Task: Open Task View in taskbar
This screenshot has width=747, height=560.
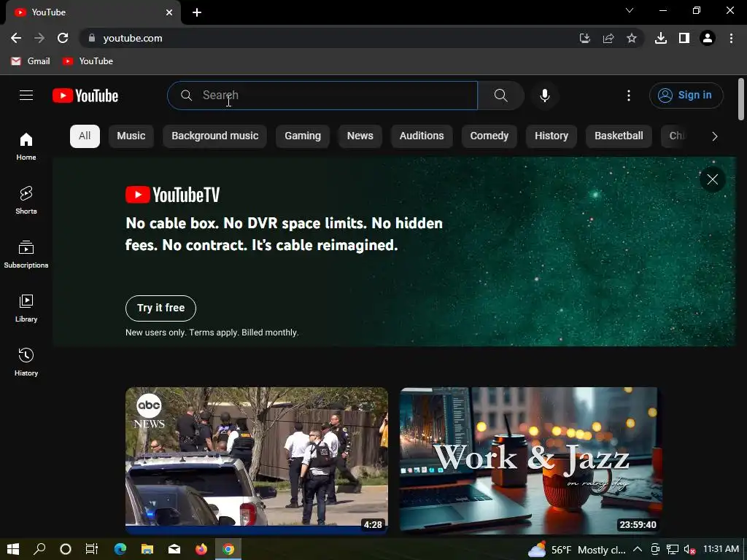Action: [x=91, y=549]
